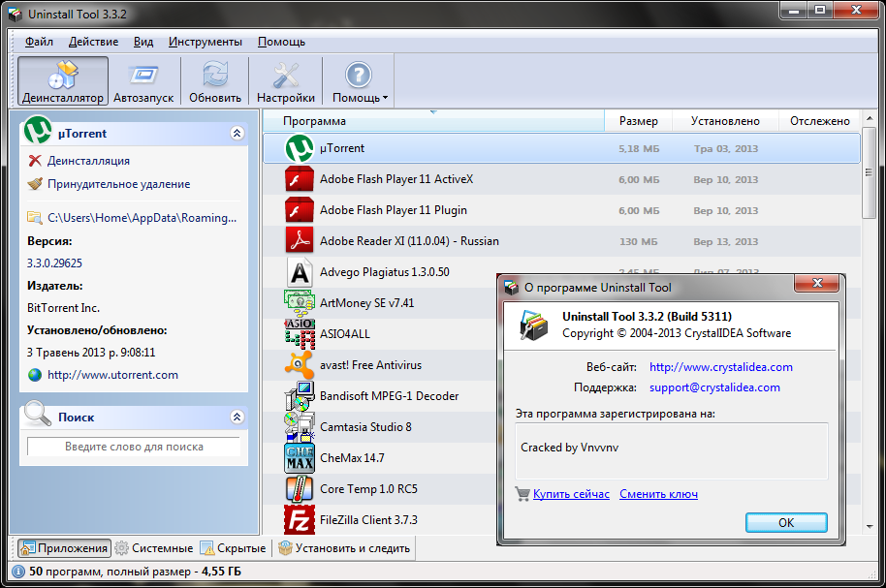The width and height of the screenshot is (886, 588).
Task: Open Настройки settings tools icon
Action: pos(285,80)
